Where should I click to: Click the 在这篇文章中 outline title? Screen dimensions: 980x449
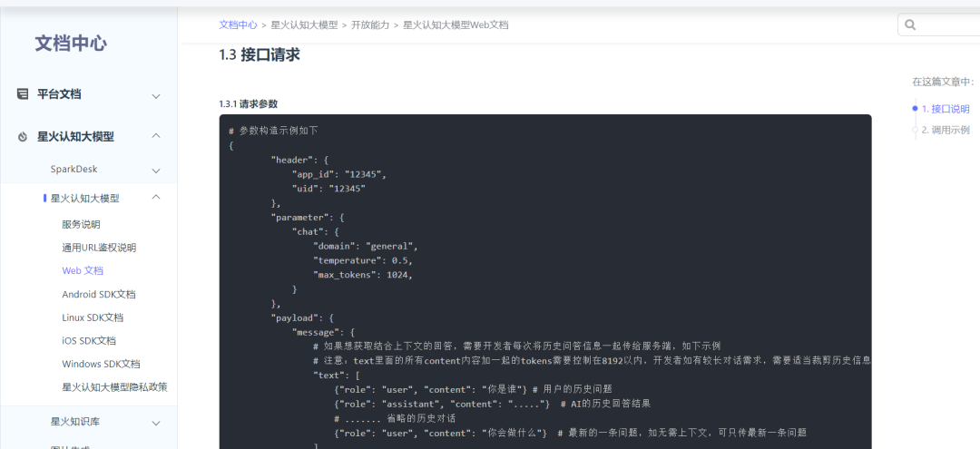point(943,82)
